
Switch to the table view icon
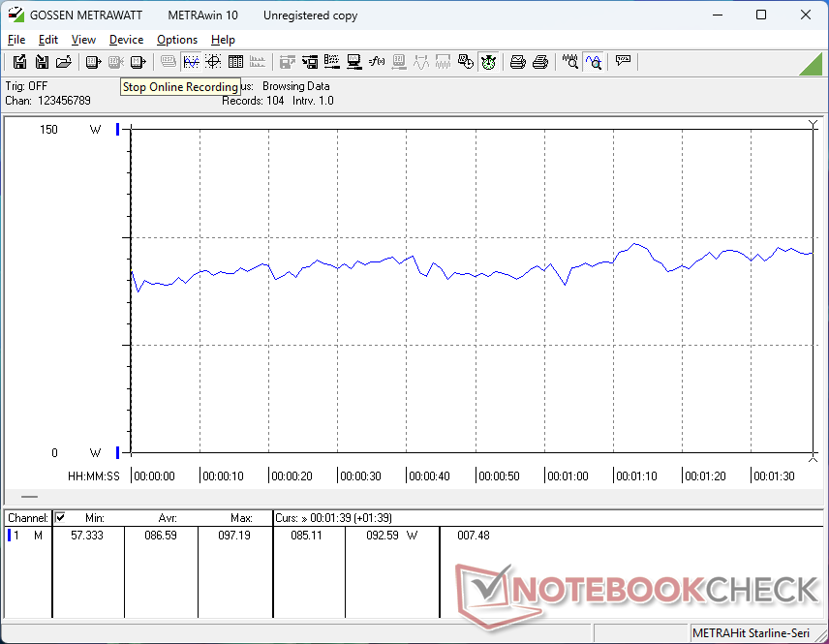pos(235,62)
